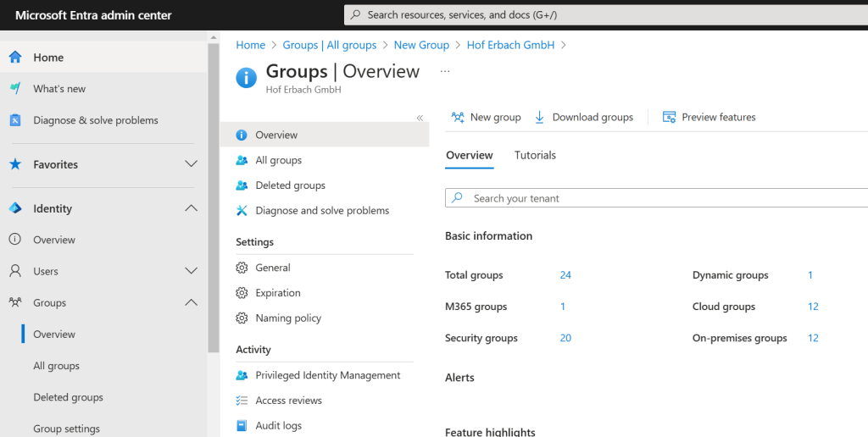Click the All groups people icon in groups menu
The height and width of the screenshot is (437, 868).
click(x=242, y=160)
